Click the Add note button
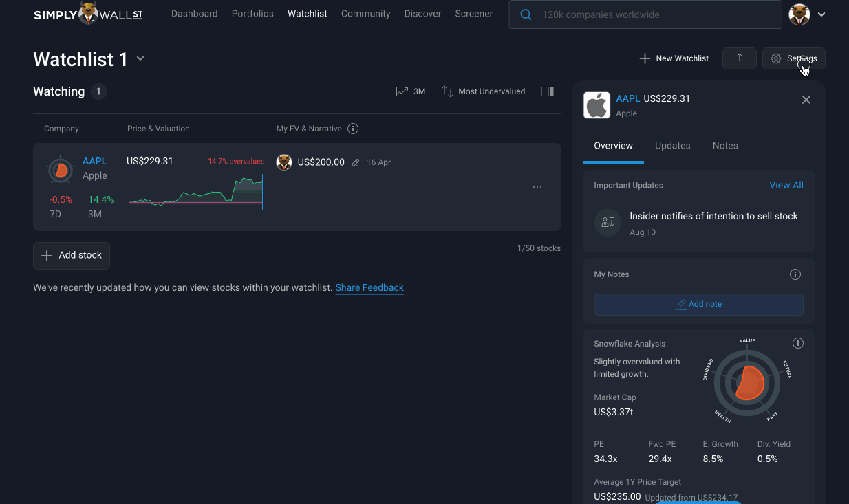Viewport: 849px width, 504px height. pyautogui.click(x=698, y=305)
